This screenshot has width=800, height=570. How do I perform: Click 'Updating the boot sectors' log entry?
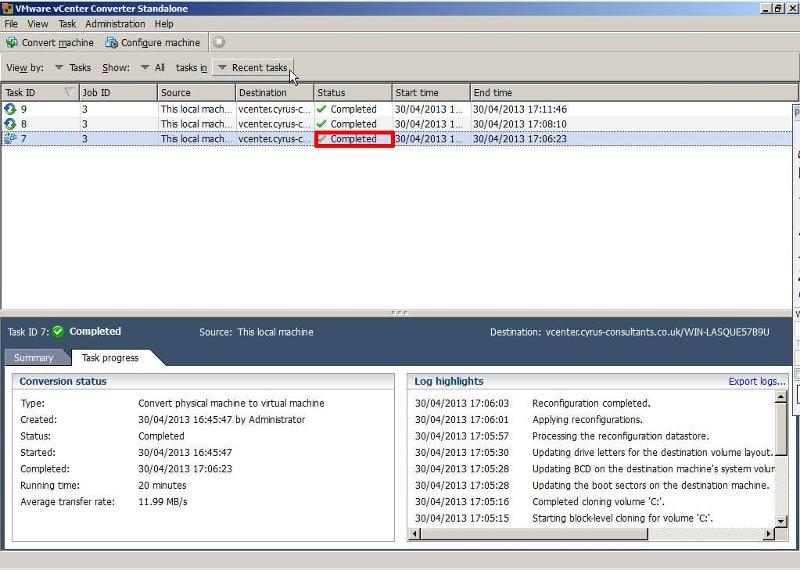(651, 485)
